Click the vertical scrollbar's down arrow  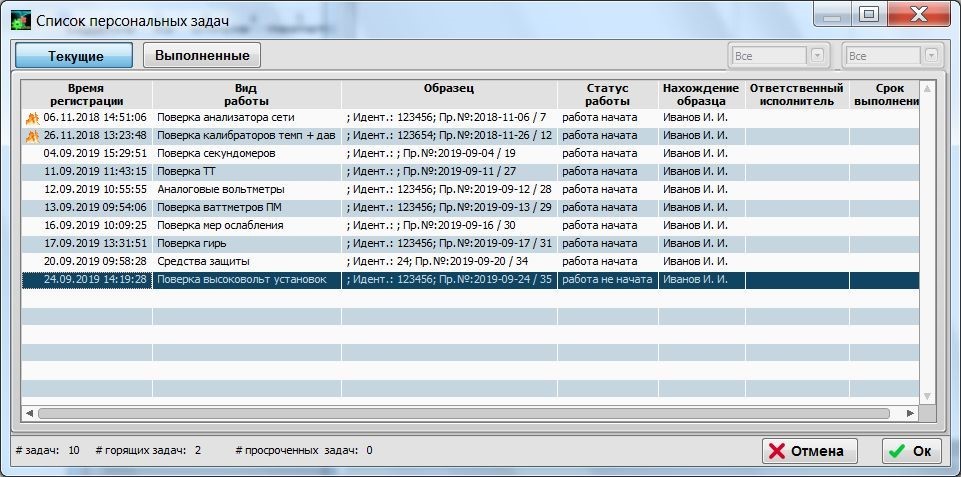click(928, 395)
